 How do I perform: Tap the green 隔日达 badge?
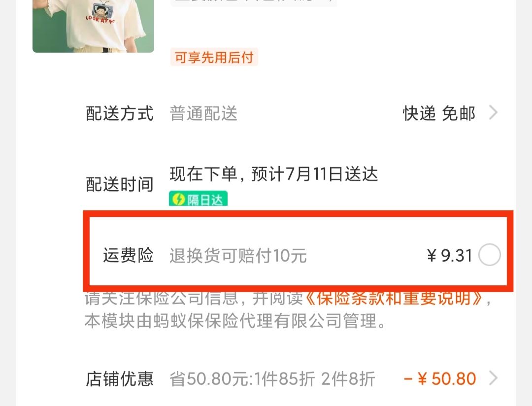tap(198, 199)
